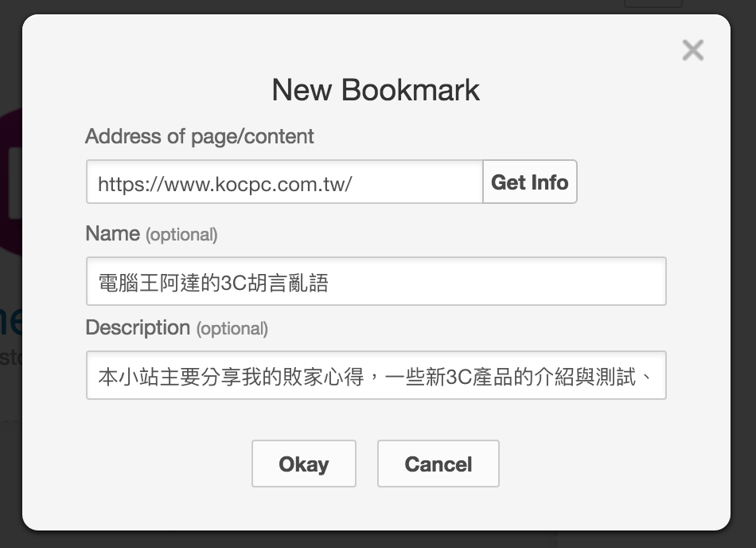
Task: Select the bookmark Name input field
Action: tap(376, 281)
